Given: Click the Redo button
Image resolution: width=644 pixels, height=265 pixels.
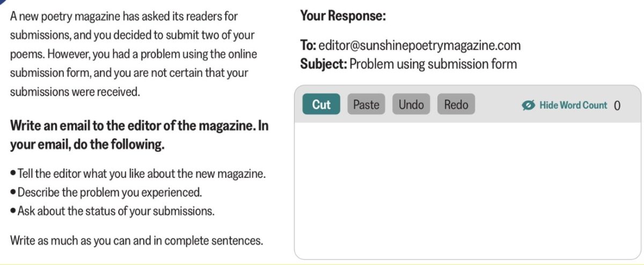Looking at the screenshot, I should [x=456, y=104].
